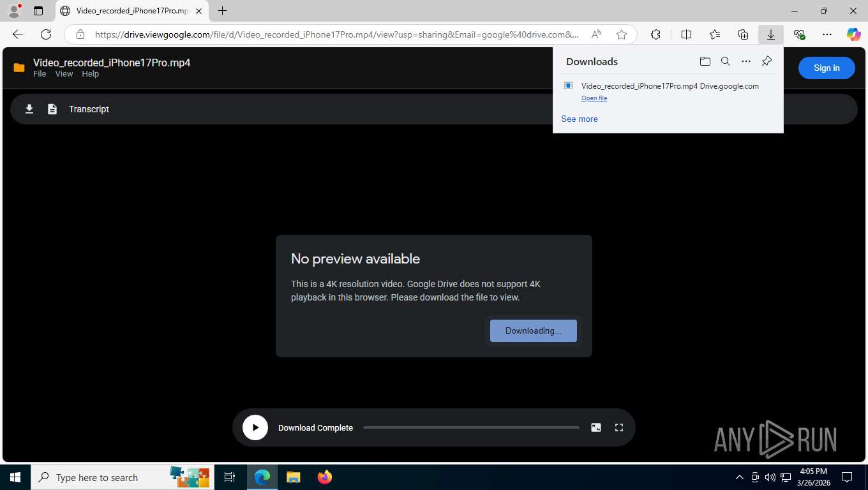The height and width of the screenshot is (490, 868).
Task: Open the Extensions puzzle icon
Action: 655,34
